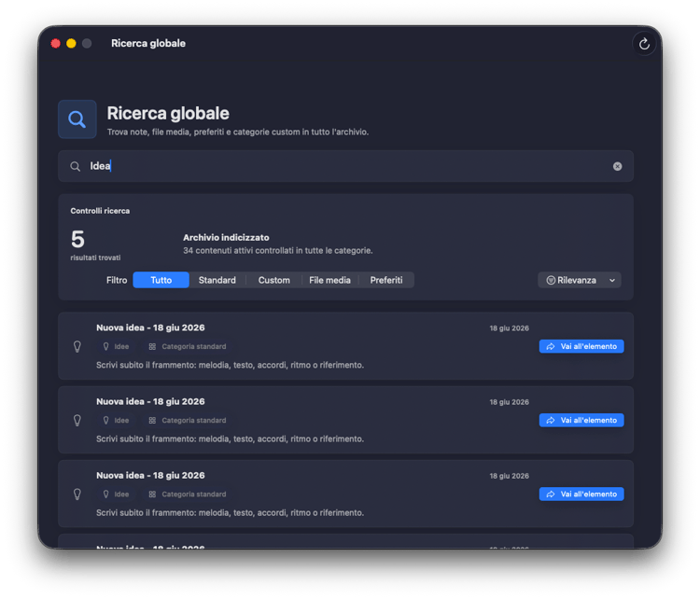Image resolution: width=700 pixels, height=599 pixels.
Task: Select the Tutto filter segment
Action: click(161, 280)
